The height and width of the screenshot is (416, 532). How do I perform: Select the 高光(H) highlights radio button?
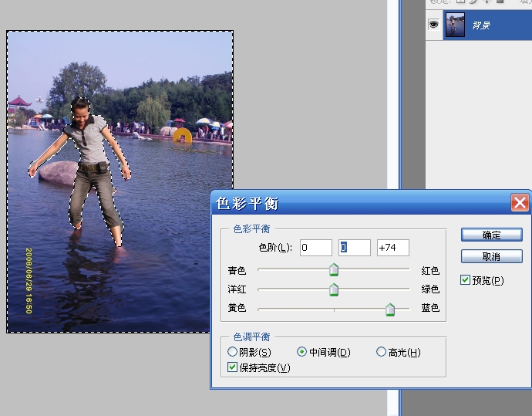point(381,352)
